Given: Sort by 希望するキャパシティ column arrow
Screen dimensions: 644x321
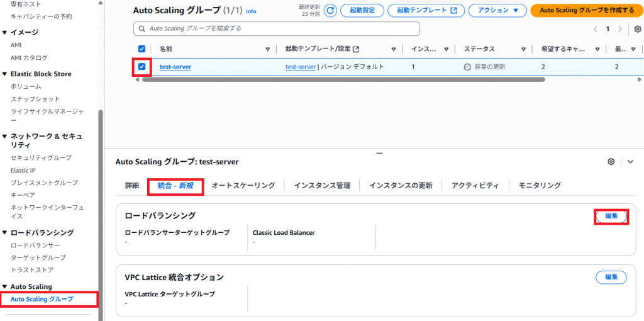Looking at the screenshot, I should (597, 49).
